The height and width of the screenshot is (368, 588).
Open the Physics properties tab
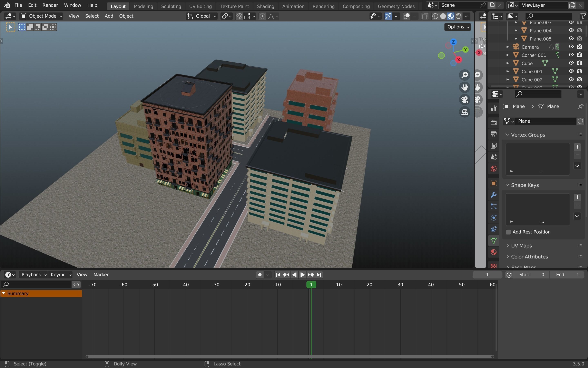[x=493, y=218]
